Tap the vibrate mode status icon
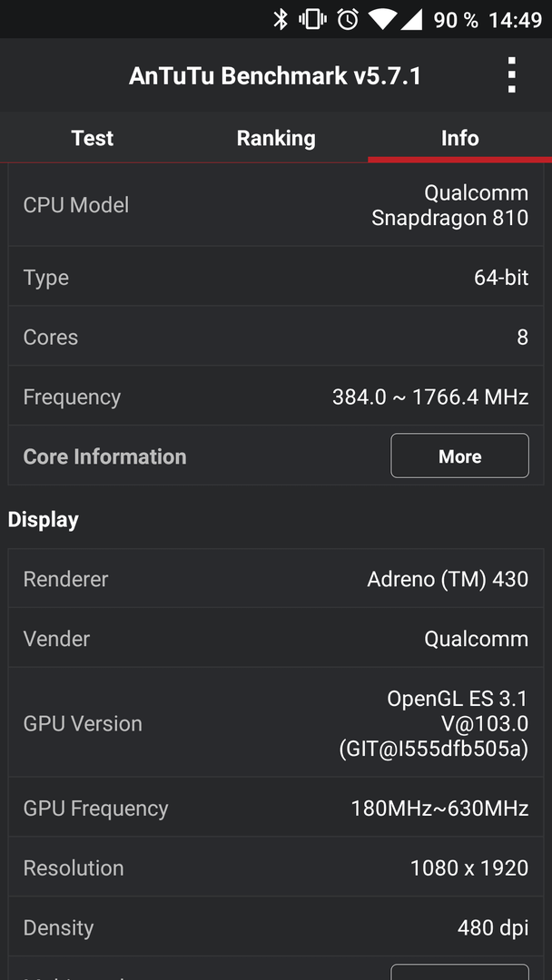The height and width of the screenshot is (980, 552). pos(312,19)
